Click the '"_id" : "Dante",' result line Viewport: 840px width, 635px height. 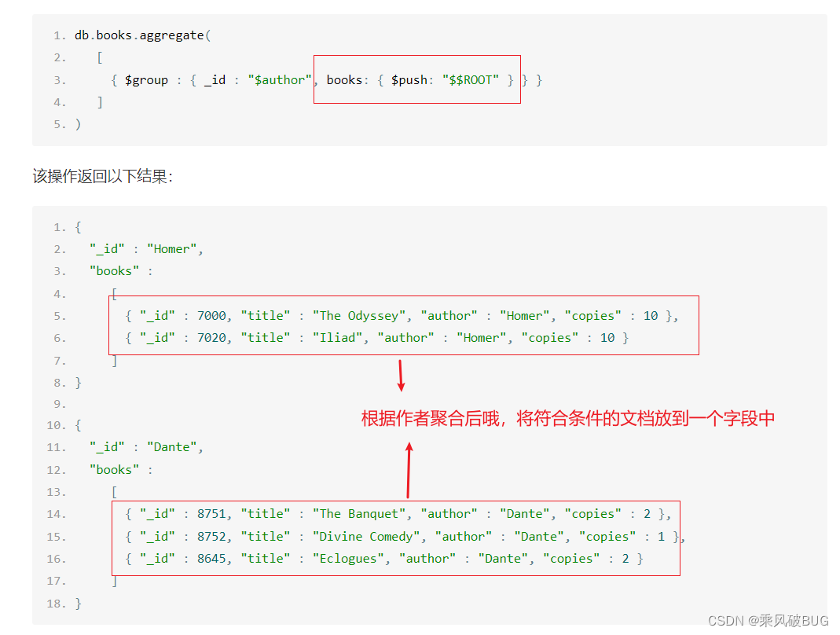point(146,447)
